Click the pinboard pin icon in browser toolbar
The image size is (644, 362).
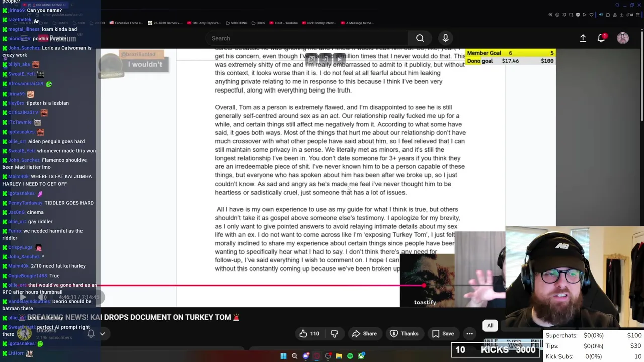coord(564,15)
